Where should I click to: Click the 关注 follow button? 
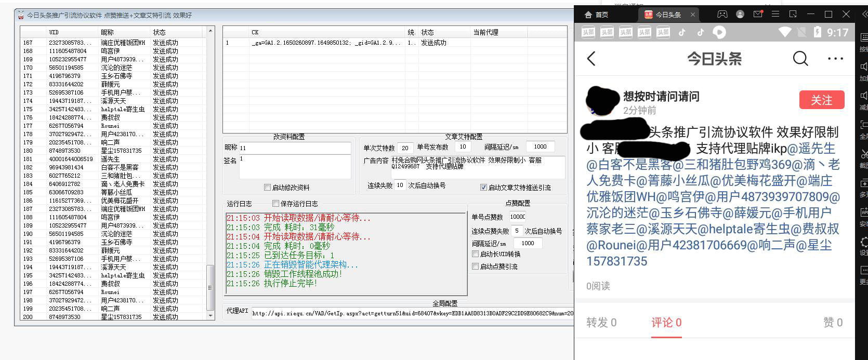coord(821,100)
